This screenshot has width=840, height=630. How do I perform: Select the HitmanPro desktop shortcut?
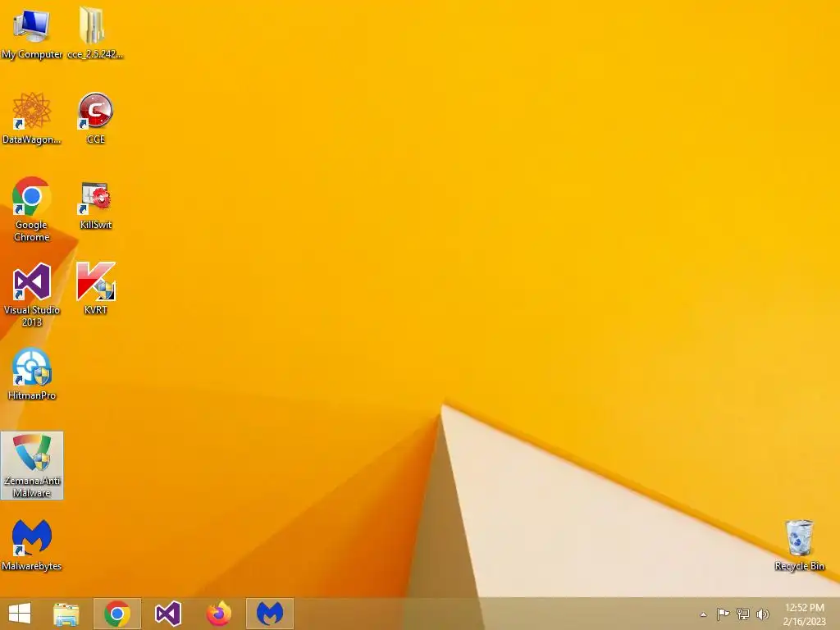point(32,374)
